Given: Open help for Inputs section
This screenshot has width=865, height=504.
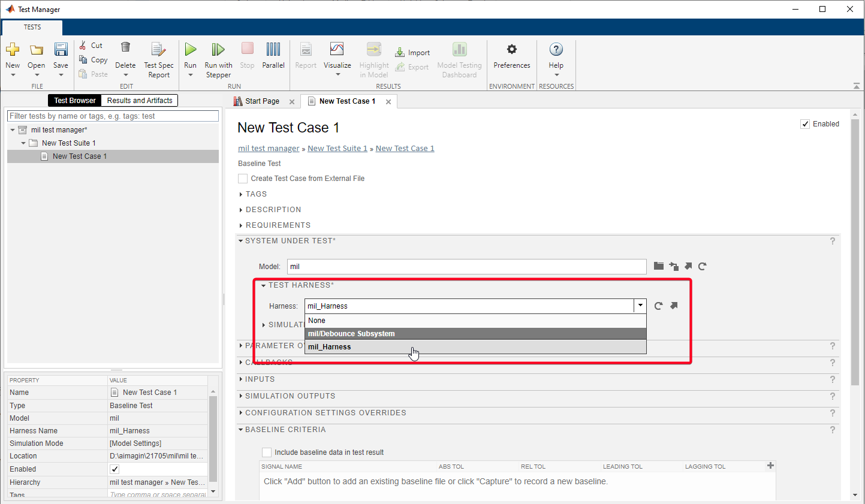Looking at the screenshot, I should tap(833, 379).
